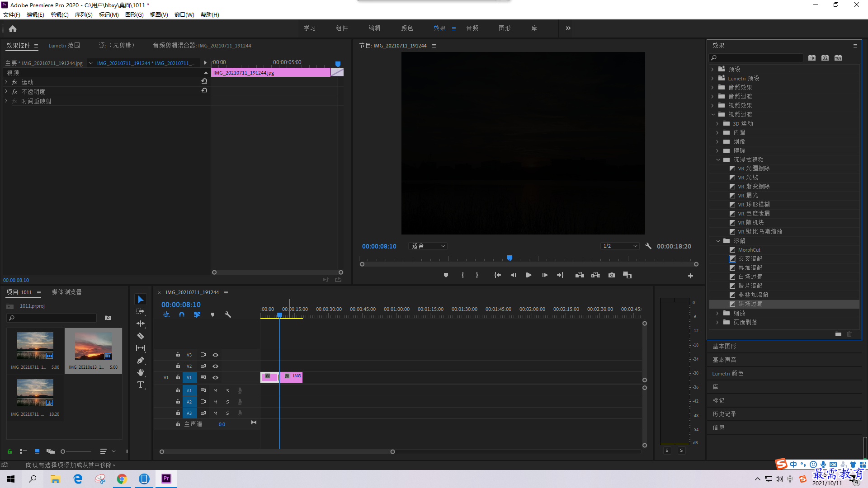Select the Pen tool
Image resolution: width=868 pixels, height=488 pixels.
point(141,360)
